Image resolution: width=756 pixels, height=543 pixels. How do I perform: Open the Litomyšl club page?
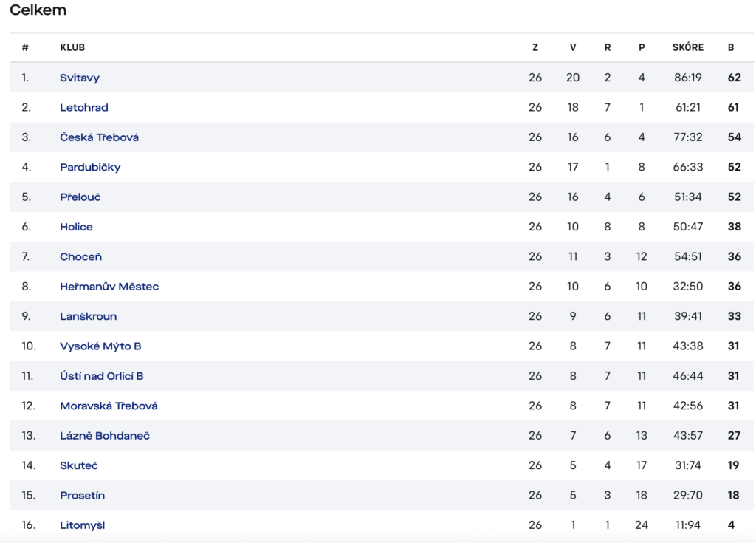[83, 525]
